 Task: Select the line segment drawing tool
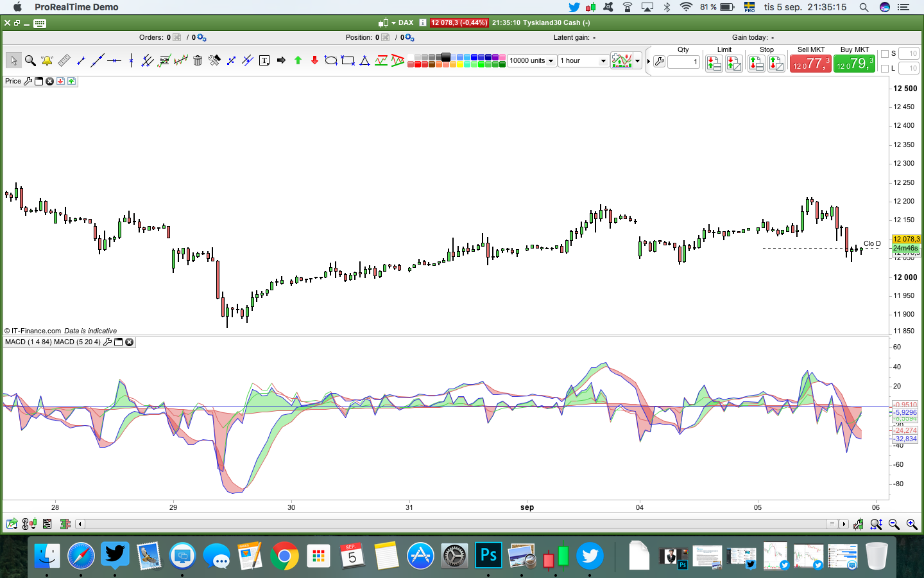click(x=81, y=60)
